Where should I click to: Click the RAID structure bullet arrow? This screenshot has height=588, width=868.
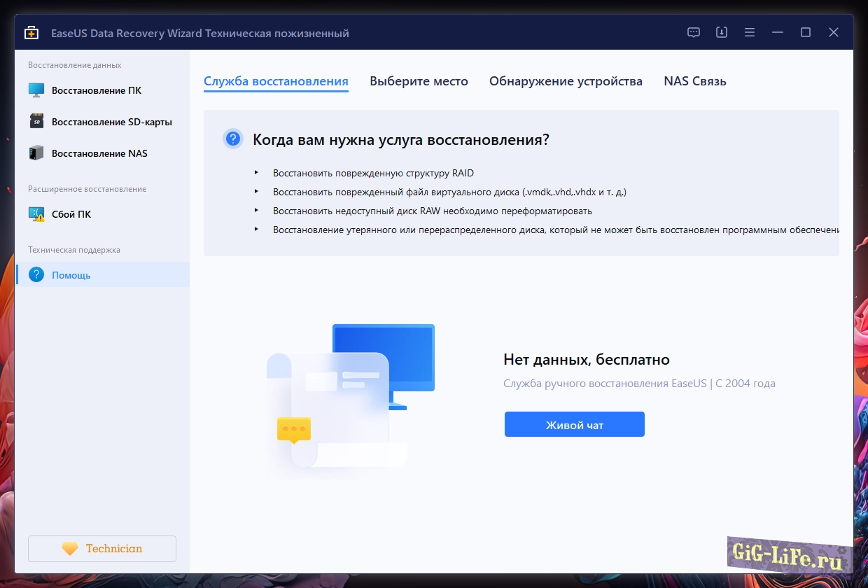click(x=257, y=173)
